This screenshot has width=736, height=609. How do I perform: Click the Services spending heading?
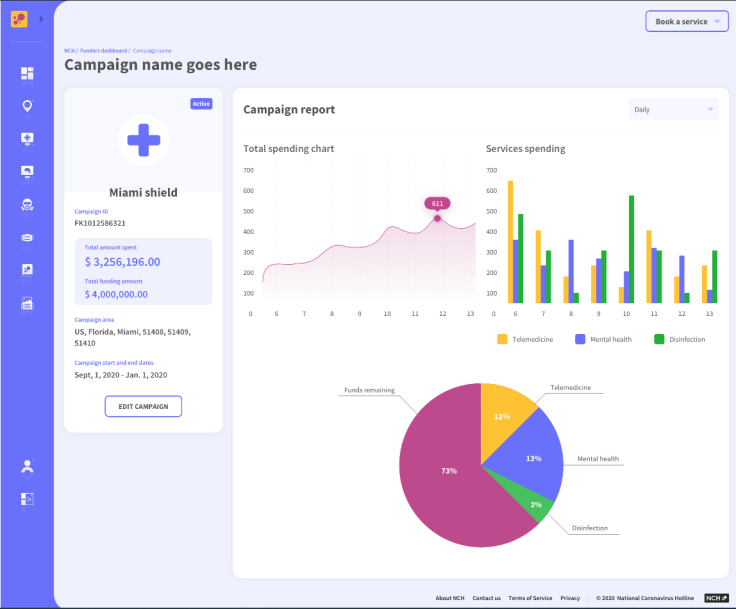(525, 148)
